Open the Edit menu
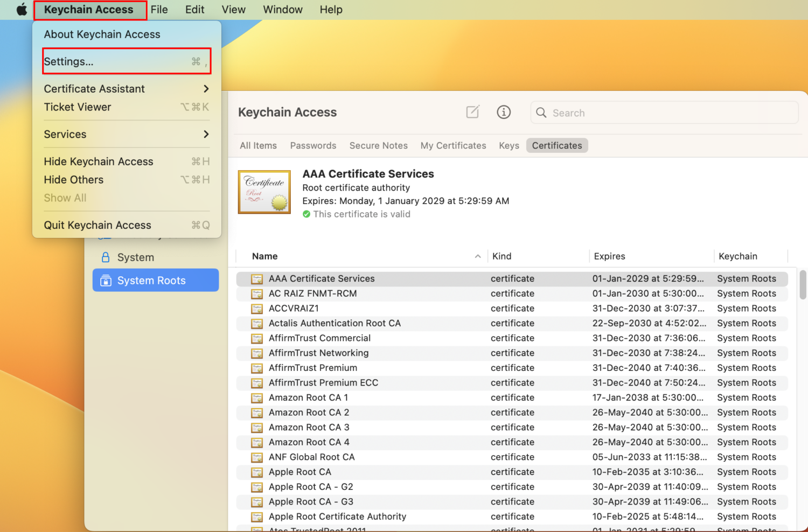Screen dimensions: 808x532 195,10
